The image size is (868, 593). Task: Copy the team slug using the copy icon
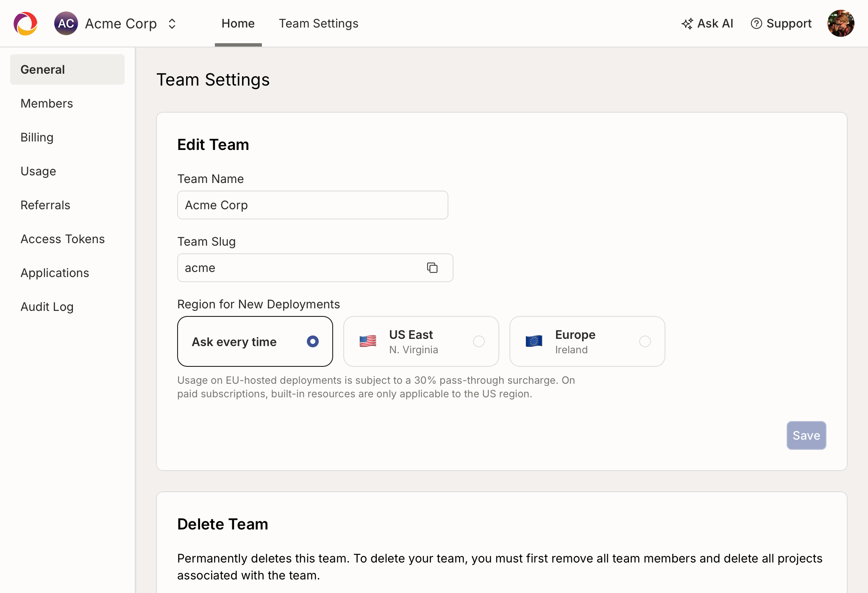point(432,268)
